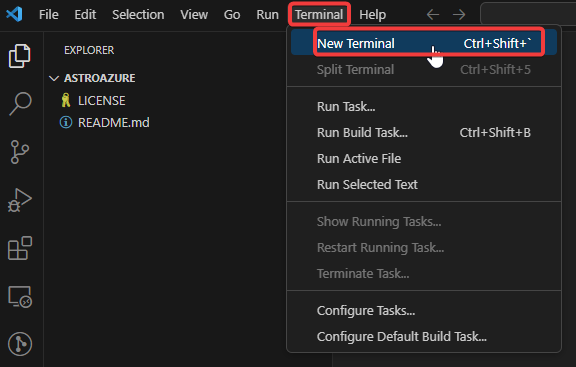Open the Run and Debug view icon
Screen dimensions: 576x367
click(19, 200)
